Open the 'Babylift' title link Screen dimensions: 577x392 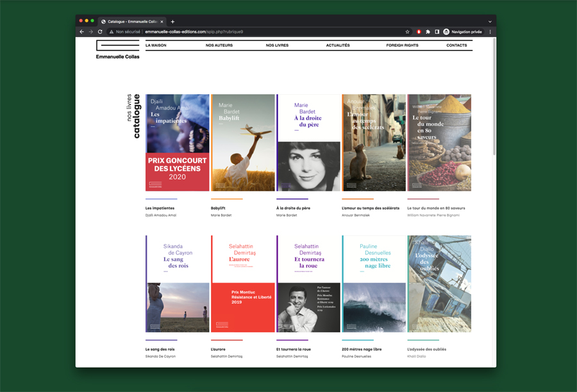[x=218, y=208]
